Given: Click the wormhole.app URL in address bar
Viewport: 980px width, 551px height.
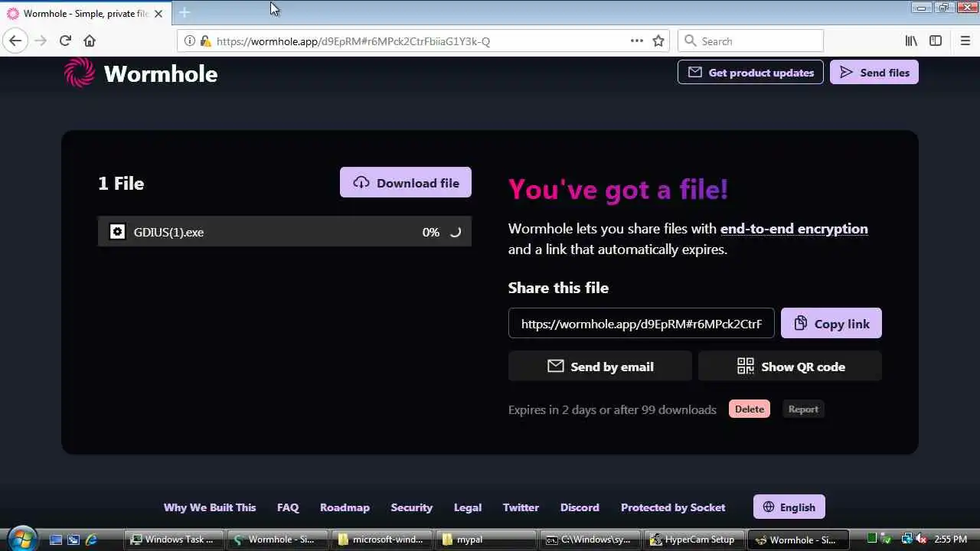Looking at the screenshot, I should [353, 41].
